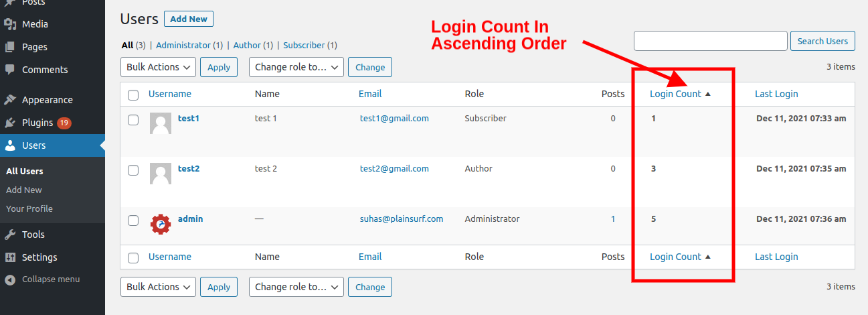Toggle the select-all checkbox in table header
868x315 pixels.
pos(133,94)
